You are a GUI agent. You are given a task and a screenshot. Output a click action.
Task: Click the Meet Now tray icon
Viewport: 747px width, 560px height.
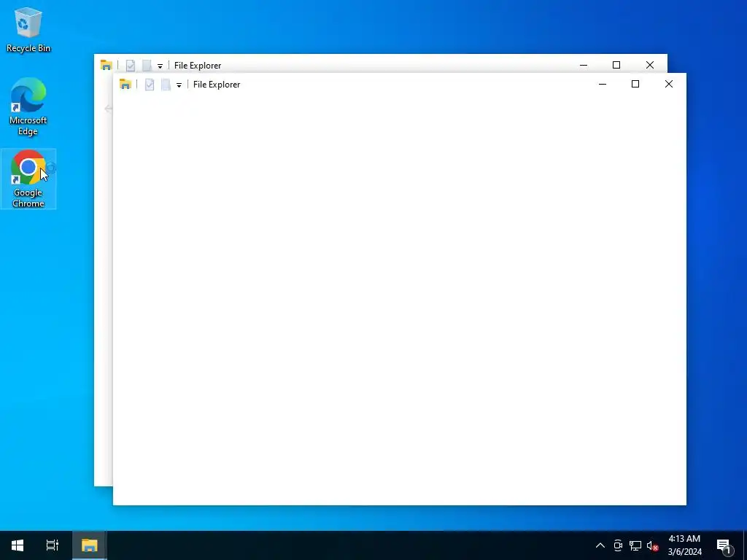(618, 545)
